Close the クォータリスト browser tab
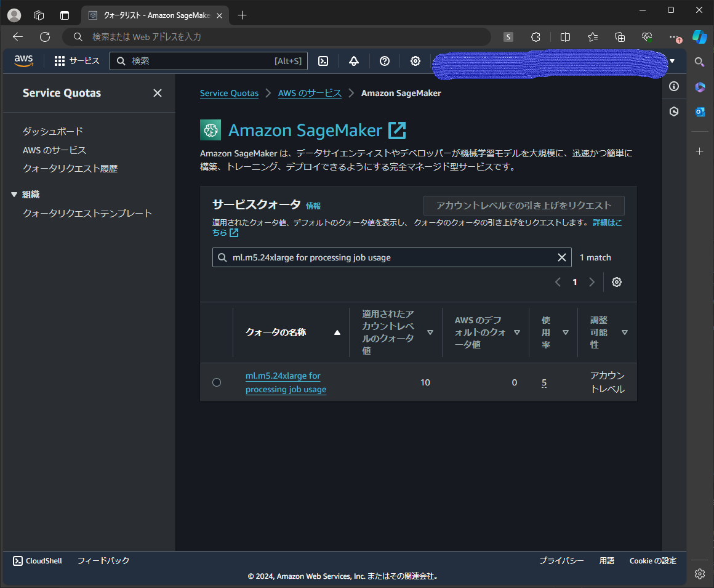Screen dimensions: 714x588 220,15
